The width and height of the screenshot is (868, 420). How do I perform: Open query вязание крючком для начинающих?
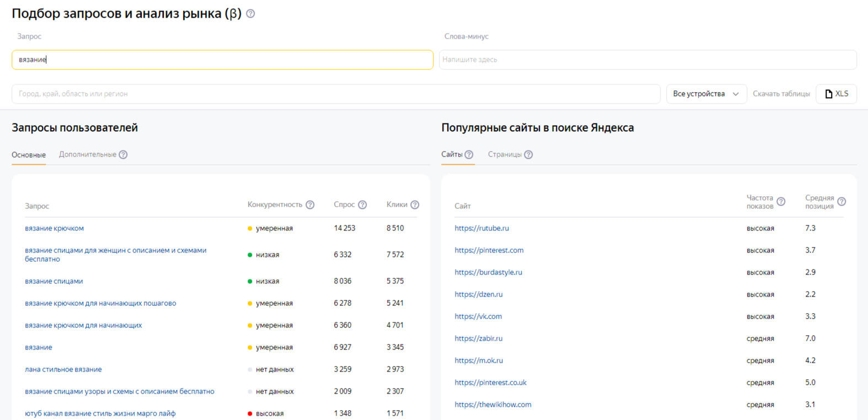pyautogui.click(x=83, y=325)
